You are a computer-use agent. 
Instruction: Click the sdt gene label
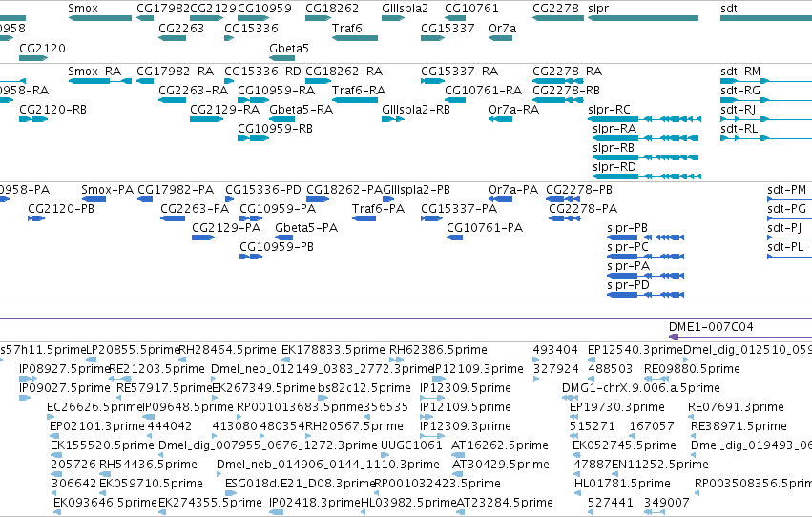pyautogui.click(x=729, y=9)
